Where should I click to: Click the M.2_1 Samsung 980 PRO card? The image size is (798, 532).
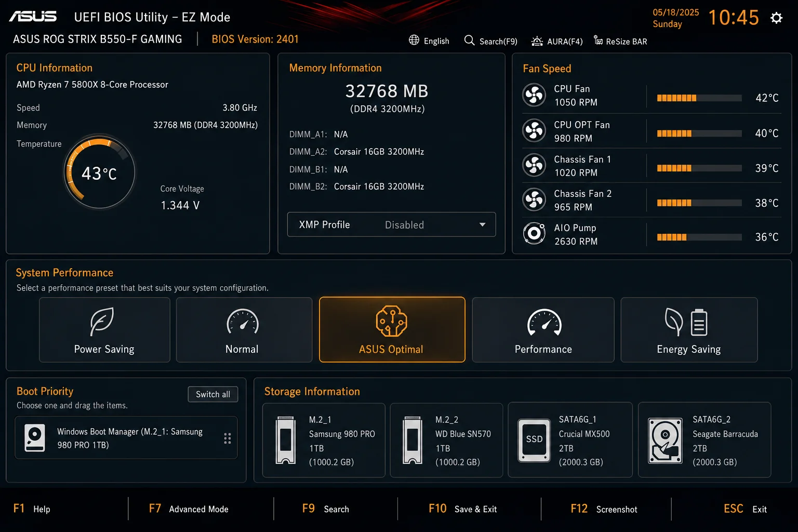(x=324, y=440)
